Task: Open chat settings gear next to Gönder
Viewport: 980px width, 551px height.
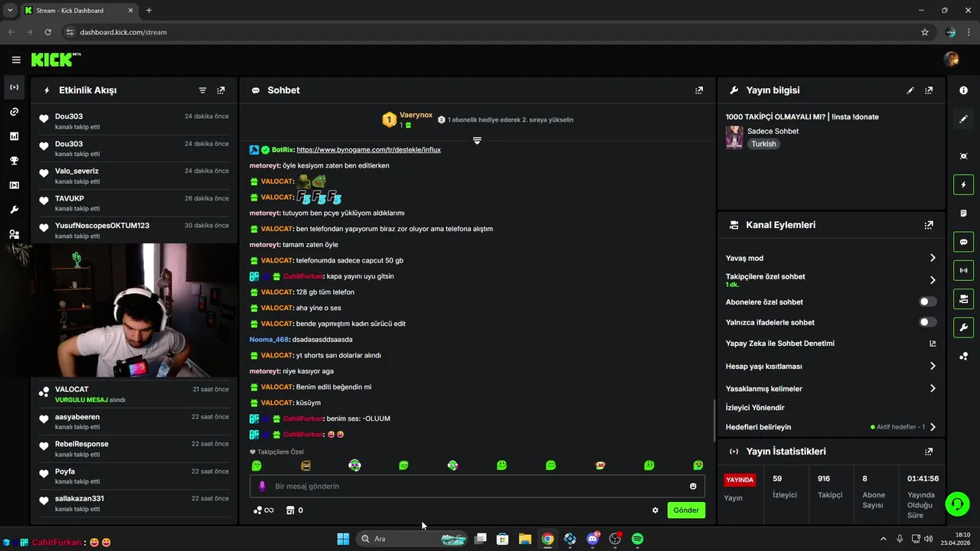Action: pyautogui.click(x=655, y=510)
